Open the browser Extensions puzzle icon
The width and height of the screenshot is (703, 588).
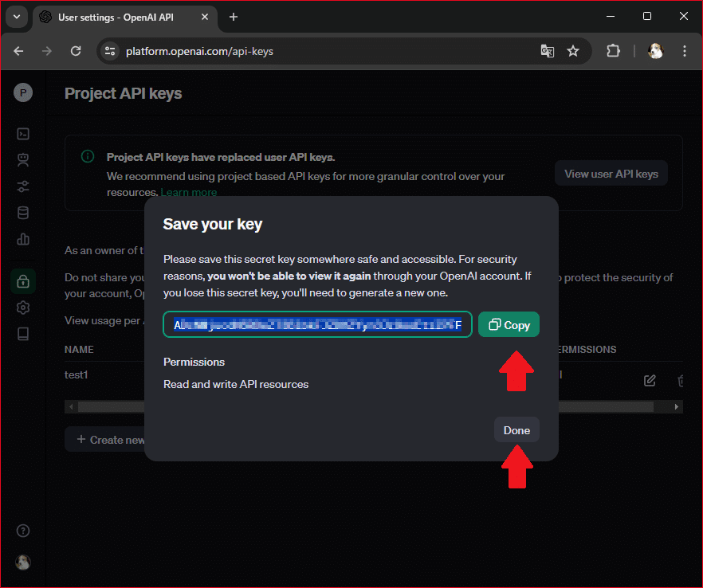614,51
